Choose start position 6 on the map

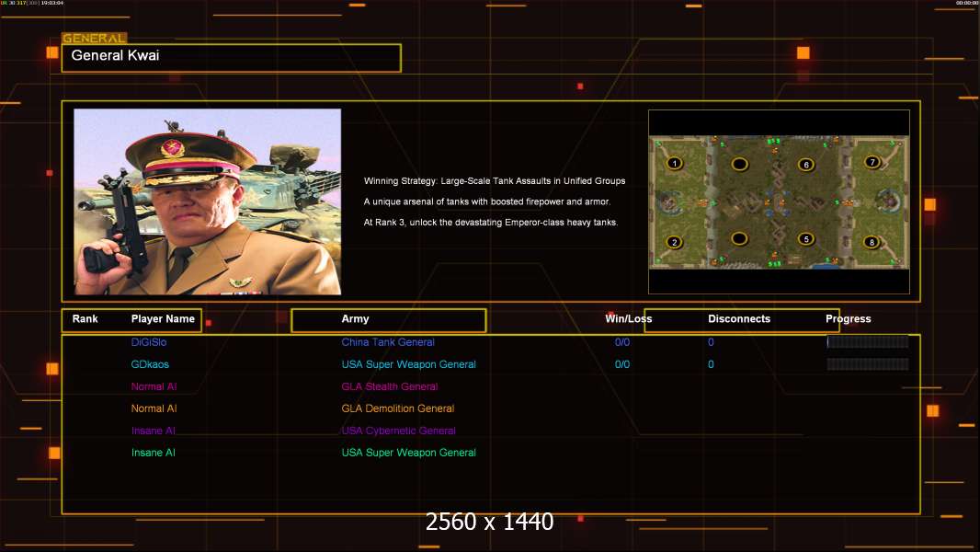pos(806,165)
